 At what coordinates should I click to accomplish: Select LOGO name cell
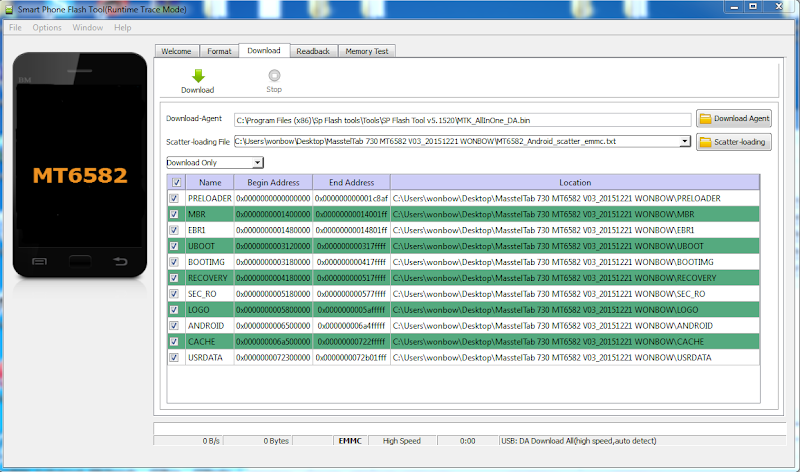(210, 310)
